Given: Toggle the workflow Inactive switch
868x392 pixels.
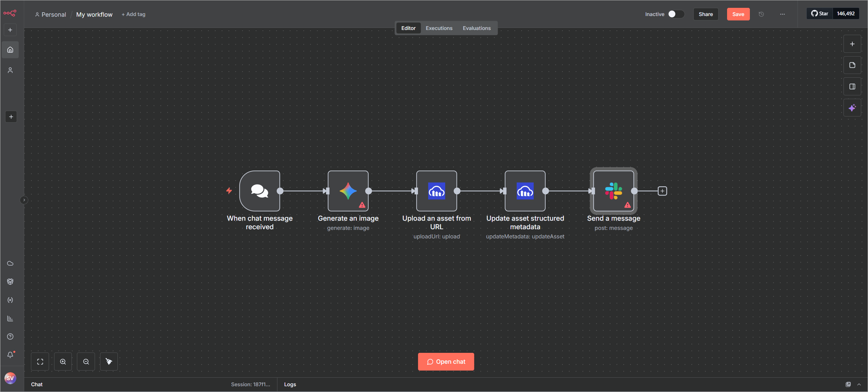Looking at the screenshot, I should (x=676, y=14).
